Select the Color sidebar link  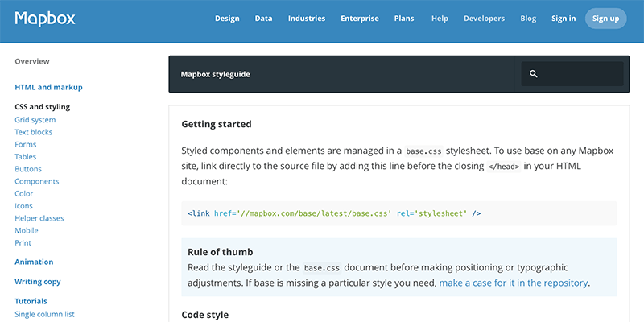pos(25,193)
